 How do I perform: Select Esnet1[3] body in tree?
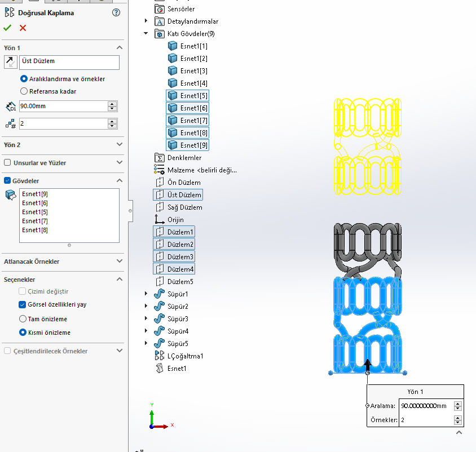(193, 71)
